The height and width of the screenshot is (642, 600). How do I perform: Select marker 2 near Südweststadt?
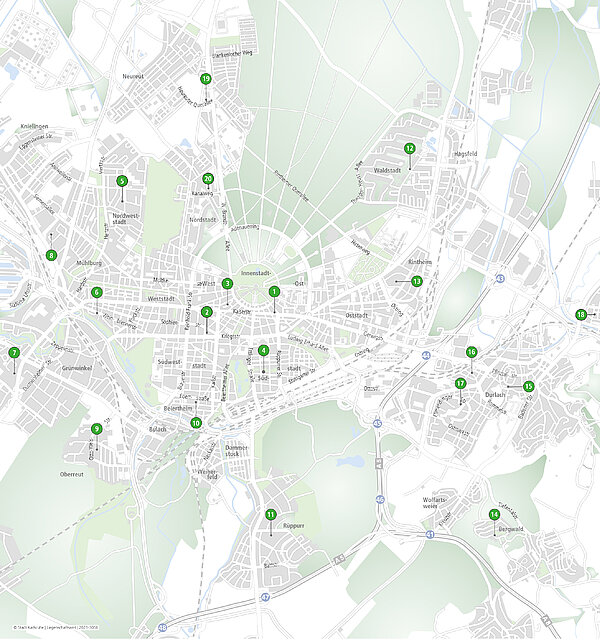(207, 312)
